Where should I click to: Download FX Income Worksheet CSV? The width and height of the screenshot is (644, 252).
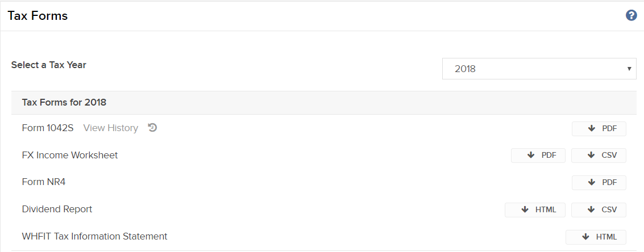599,156
